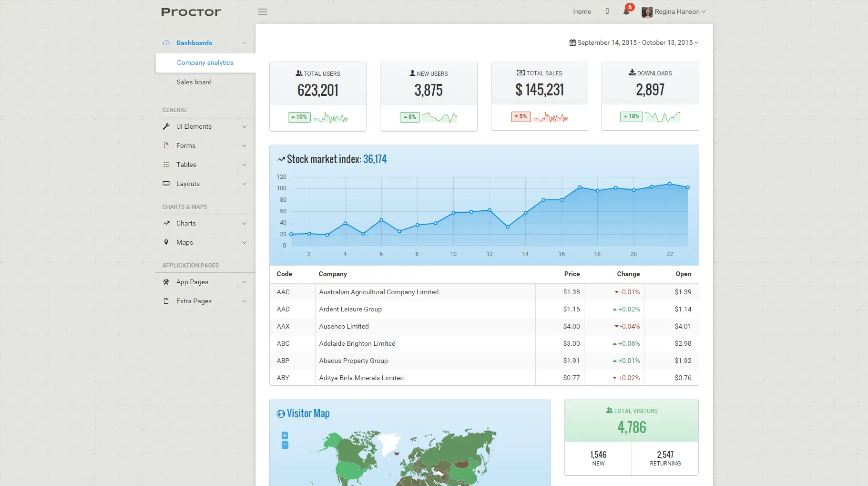Click the map zoom-out minus button

coord(285,445)
